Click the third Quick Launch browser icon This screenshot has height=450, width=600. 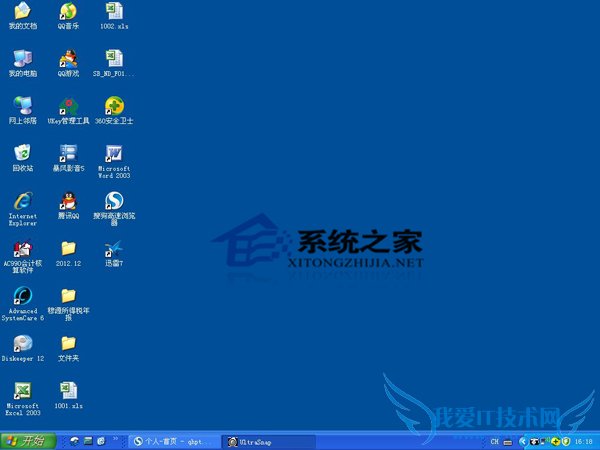point(101,441)
